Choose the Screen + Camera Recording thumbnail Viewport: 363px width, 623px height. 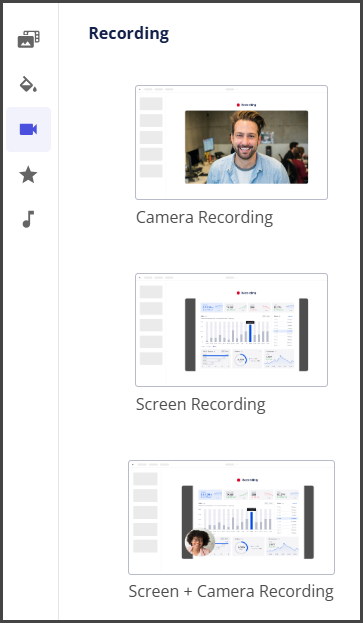pos(232,517)
